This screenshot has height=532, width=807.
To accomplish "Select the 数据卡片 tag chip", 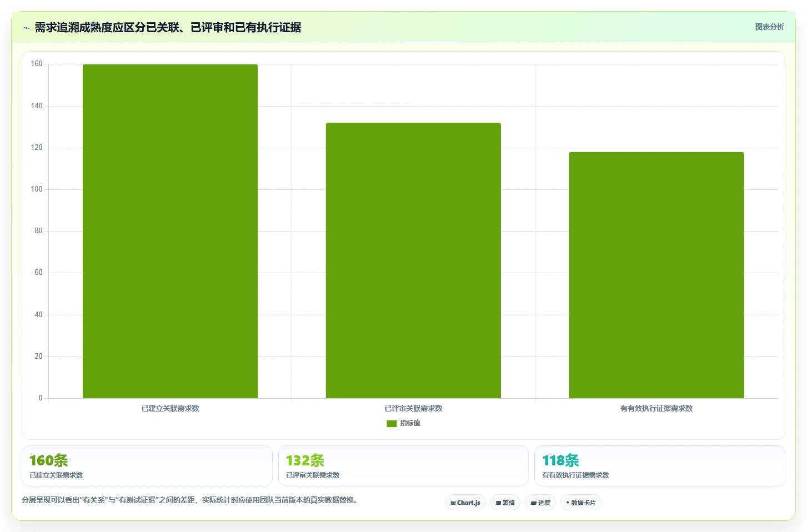I will point(581,503).
